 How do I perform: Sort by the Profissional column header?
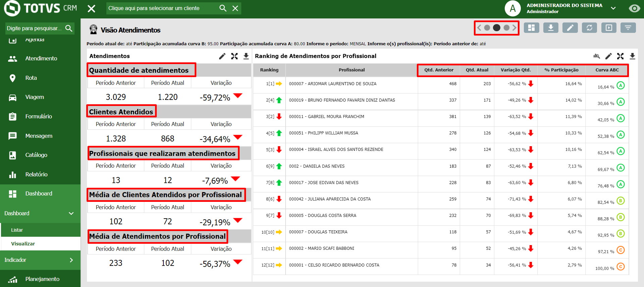click(351, 70)
